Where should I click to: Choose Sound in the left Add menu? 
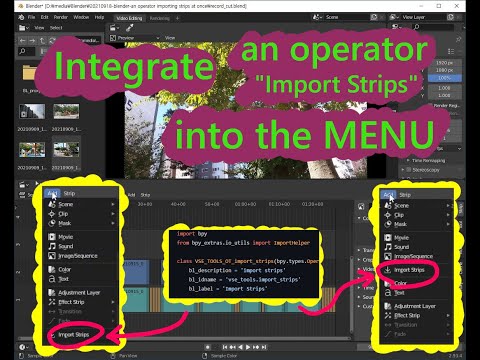pos(81,246)
